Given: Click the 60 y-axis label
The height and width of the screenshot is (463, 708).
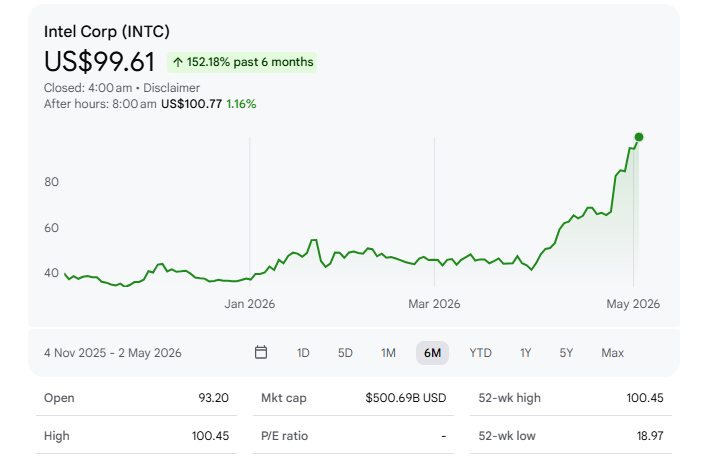Looking at the screenshot, I should (51, 228).
